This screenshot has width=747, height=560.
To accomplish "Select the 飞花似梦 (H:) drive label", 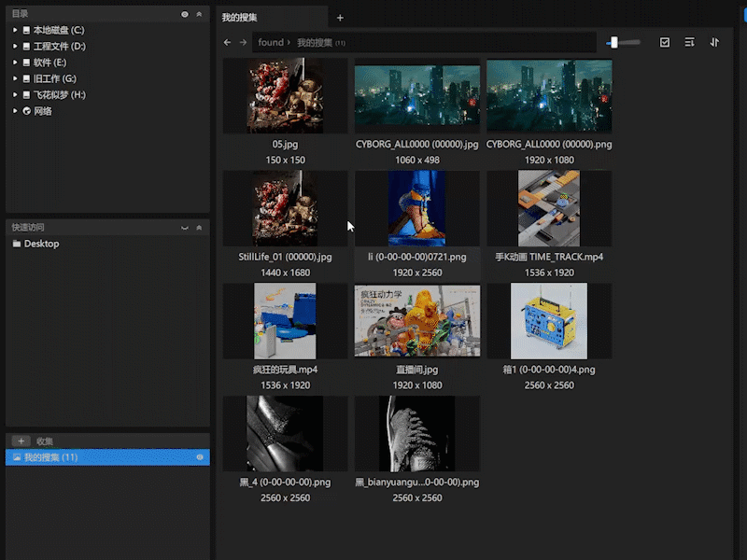I will [x=60, y=95].
